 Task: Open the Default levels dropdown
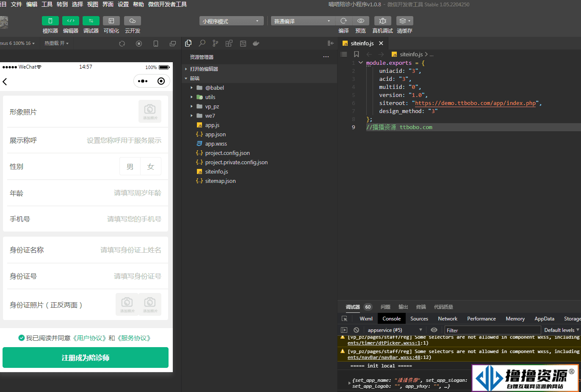561,330
